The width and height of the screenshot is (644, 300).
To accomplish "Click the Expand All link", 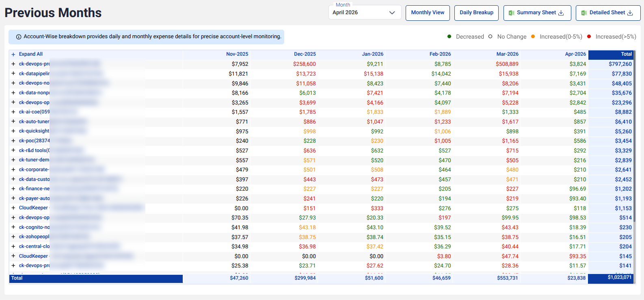I will click(x=31, y=54).
